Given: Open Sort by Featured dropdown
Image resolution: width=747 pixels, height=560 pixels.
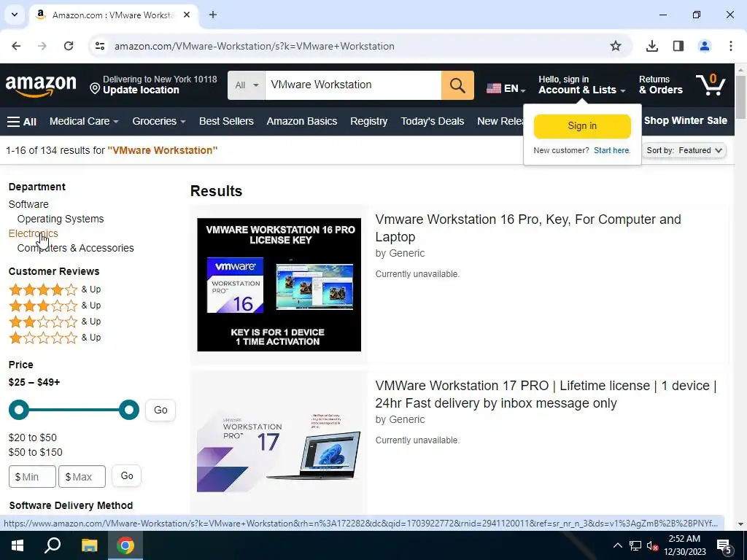Looking at the screenshot, I should point(684,150).
